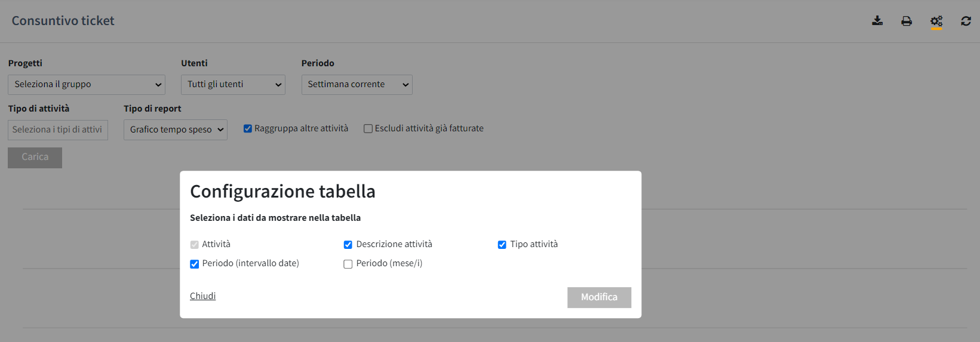
Task: Click the Chiudi link
Action: pos(202,296)
